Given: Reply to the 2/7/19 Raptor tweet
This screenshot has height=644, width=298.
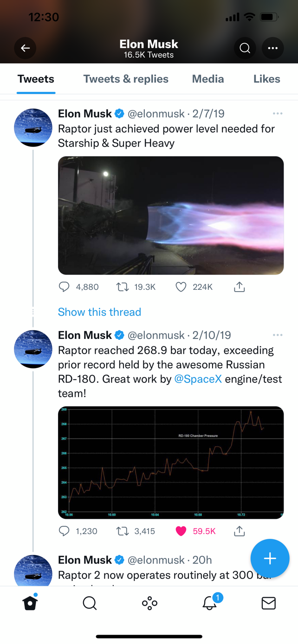Looking at the screenshot, I should click(64, 287).
